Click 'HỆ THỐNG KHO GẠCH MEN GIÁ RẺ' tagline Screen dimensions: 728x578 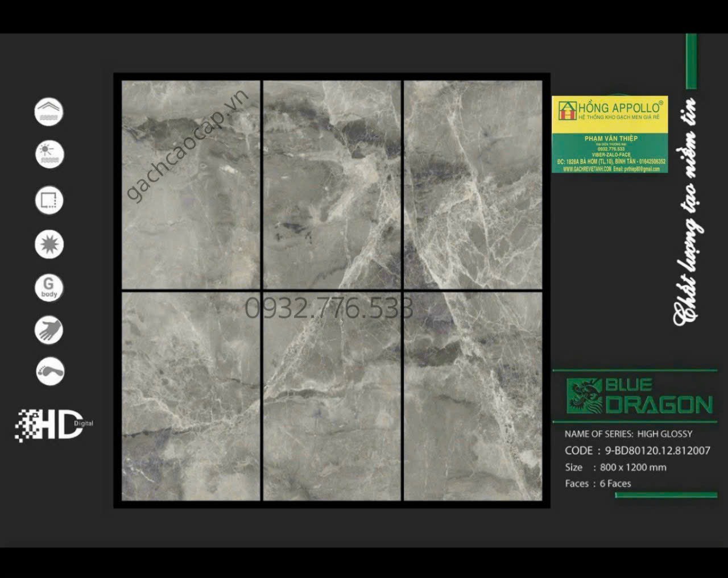(x=619, y=117)
